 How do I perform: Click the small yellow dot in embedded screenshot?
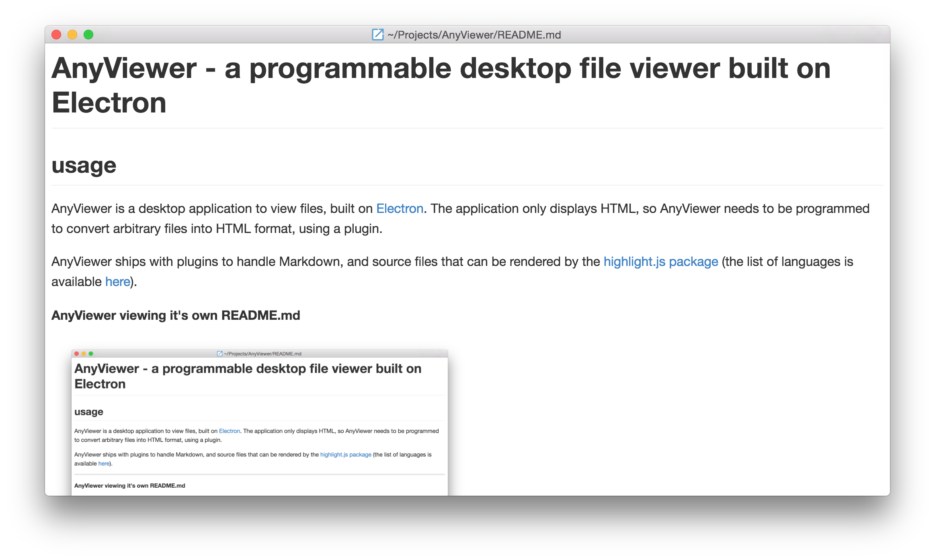[x=84, y=354]
